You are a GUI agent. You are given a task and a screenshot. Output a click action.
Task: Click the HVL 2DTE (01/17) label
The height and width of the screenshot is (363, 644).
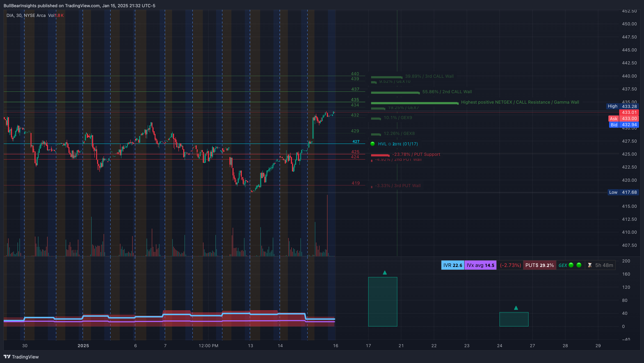398,144
